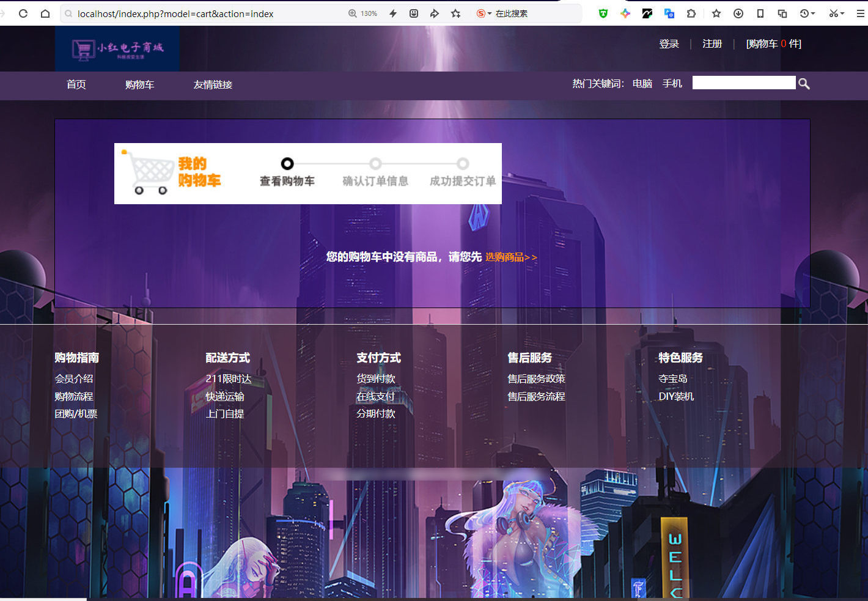Click the 售后服务 footer heading

click(530, 358)
